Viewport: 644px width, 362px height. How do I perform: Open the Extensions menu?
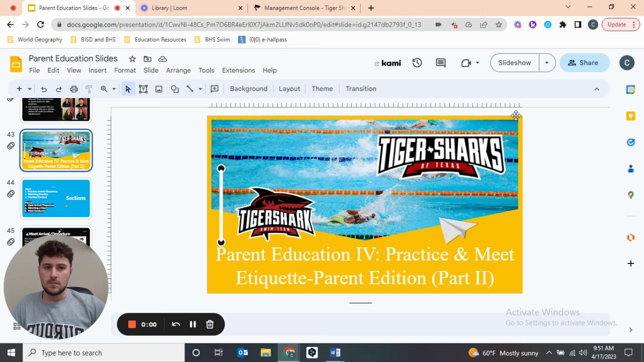point(238,70)
